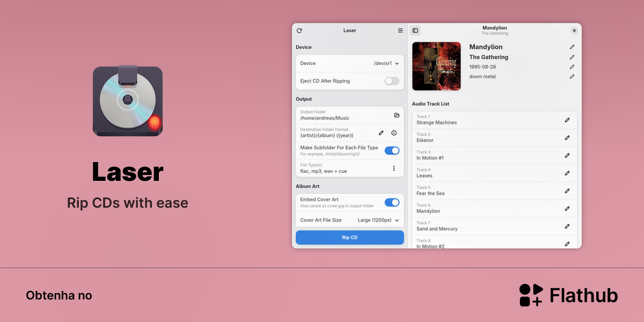The height and width of the screenshot is (322, 644).
Task: Open Cover Art File Size dropdown
Action: pos(378,220)
